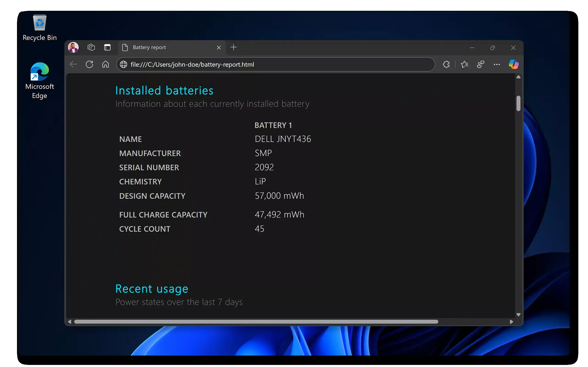Viewport: 588px width, 367px height.
Task: Open the Favorites star list icon
Action: (x=464, y=64)
